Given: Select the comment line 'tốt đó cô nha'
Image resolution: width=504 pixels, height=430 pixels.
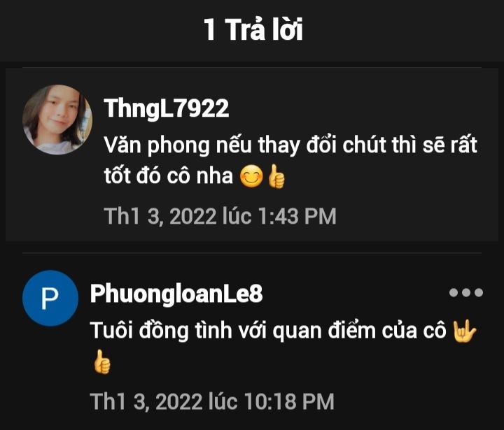Looking at the screenshot, I should click(169, 176).
